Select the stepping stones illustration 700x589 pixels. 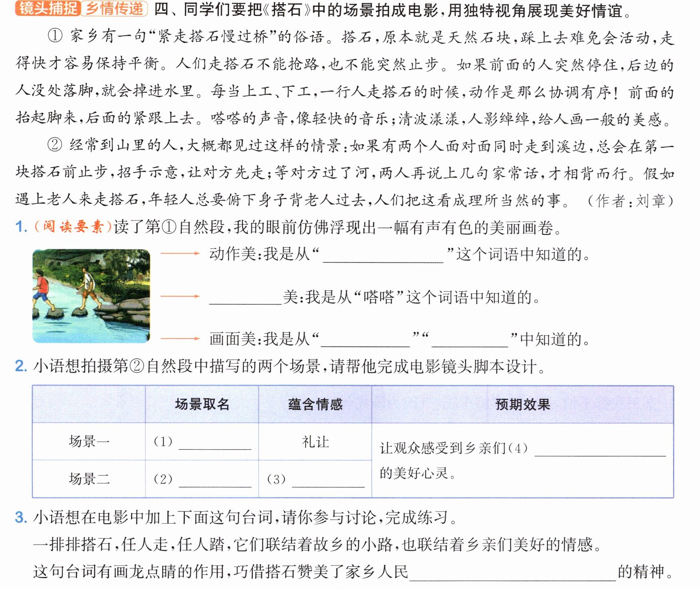[91, 296]
